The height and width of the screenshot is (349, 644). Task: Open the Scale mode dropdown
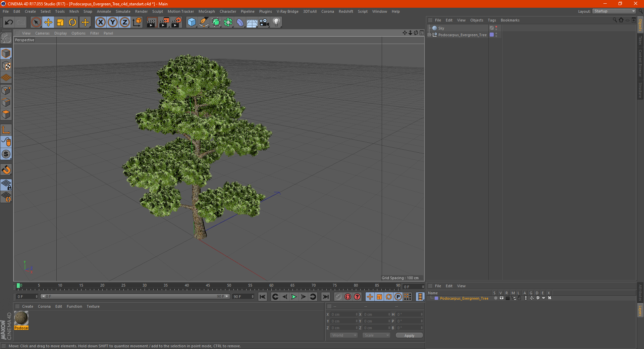376,335
